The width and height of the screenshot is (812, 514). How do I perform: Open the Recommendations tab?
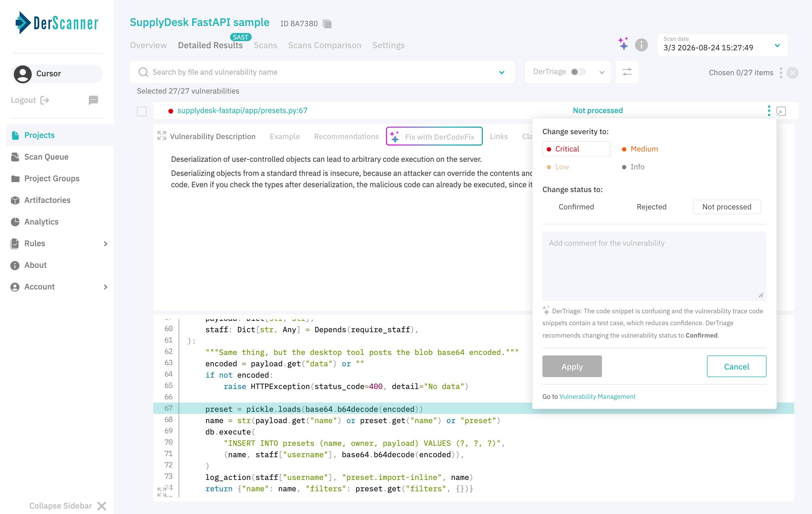pyautogui.click(x=346, y=137)
